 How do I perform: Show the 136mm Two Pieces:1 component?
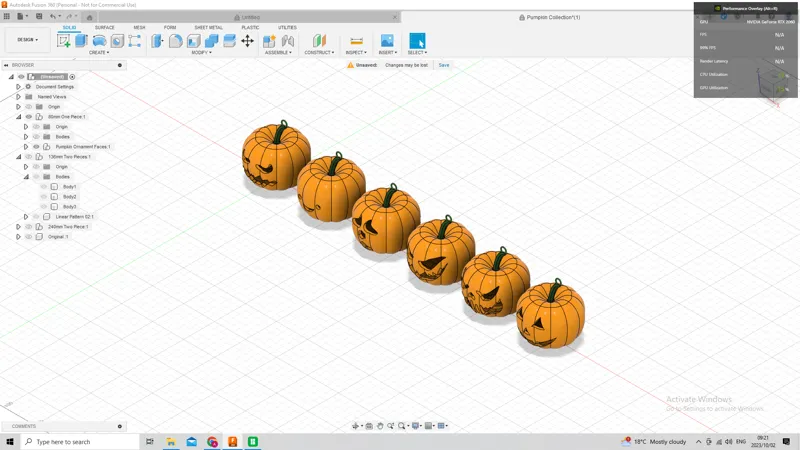coord(29,157)
